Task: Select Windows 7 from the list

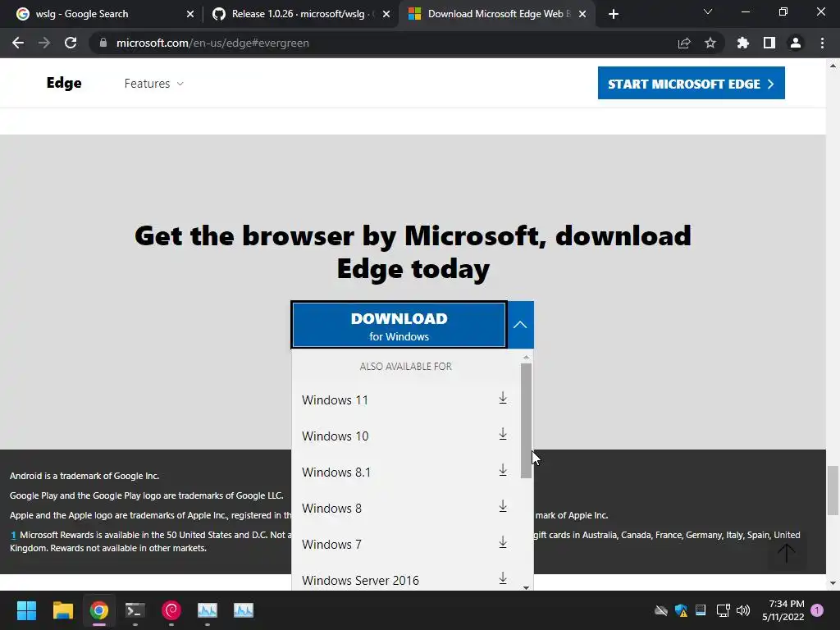Action: 405,545
